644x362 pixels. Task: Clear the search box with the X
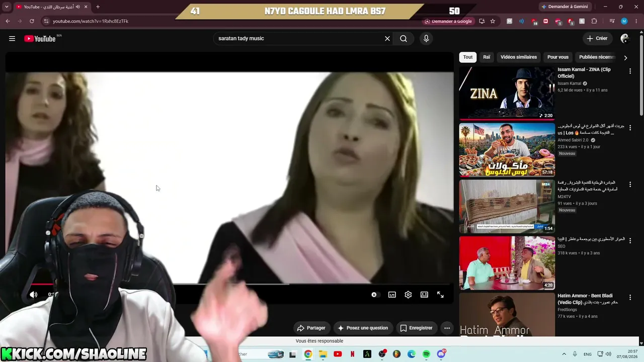(x=387, y=39)
